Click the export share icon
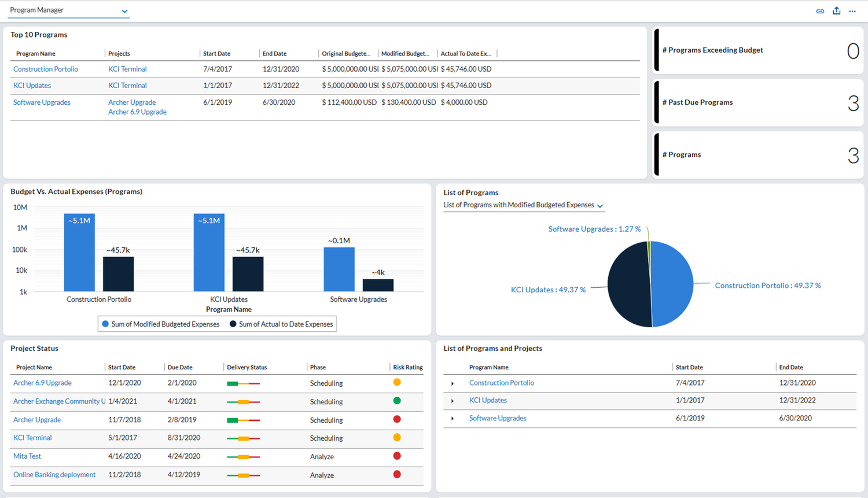This screenshot has height=498, width=868. pos(836,10)
